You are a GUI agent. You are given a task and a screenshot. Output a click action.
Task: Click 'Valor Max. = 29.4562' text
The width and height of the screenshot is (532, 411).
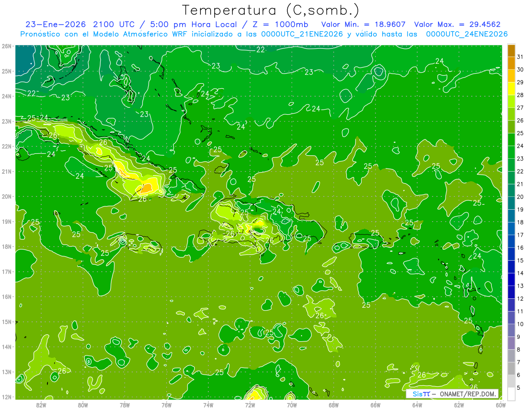coord(458,24)
